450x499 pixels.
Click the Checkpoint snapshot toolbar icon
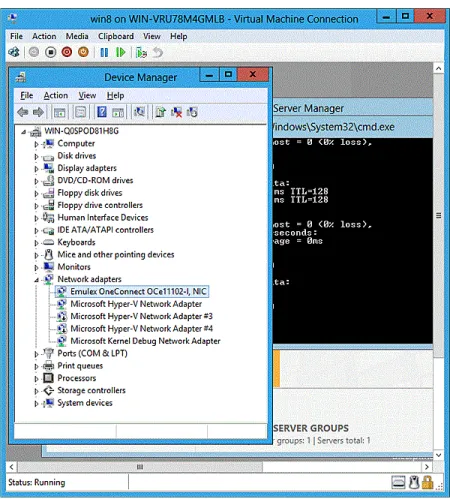coord(141,53)
